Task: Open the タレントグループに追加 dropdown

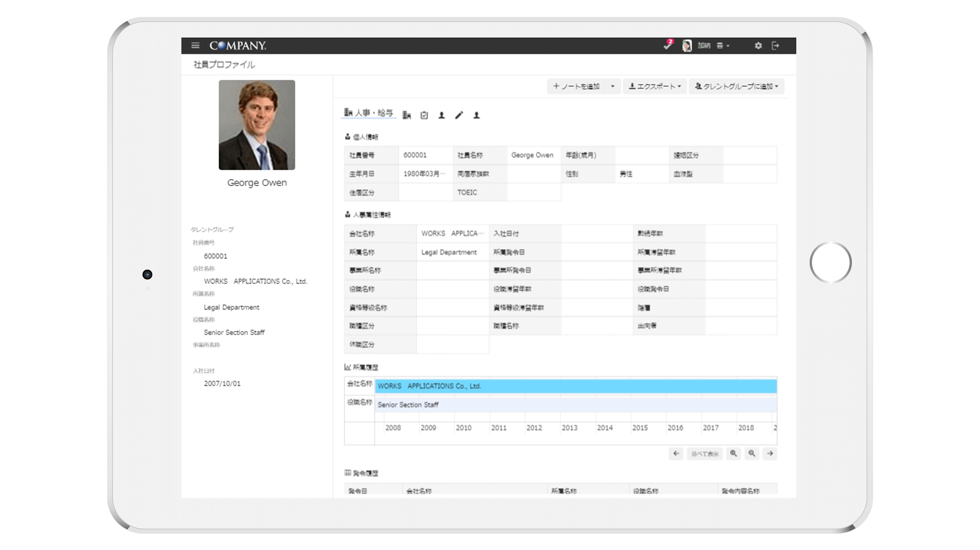Action: 737,86
